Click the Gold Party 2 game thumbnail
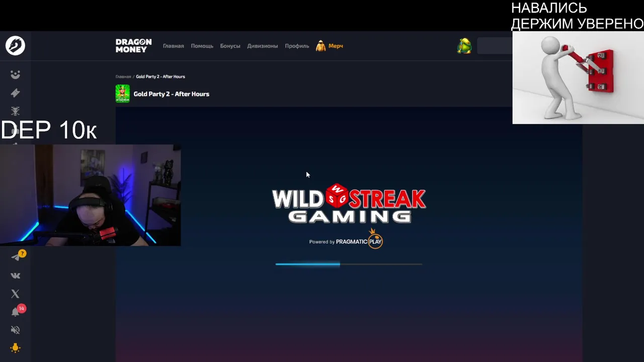 122,94
